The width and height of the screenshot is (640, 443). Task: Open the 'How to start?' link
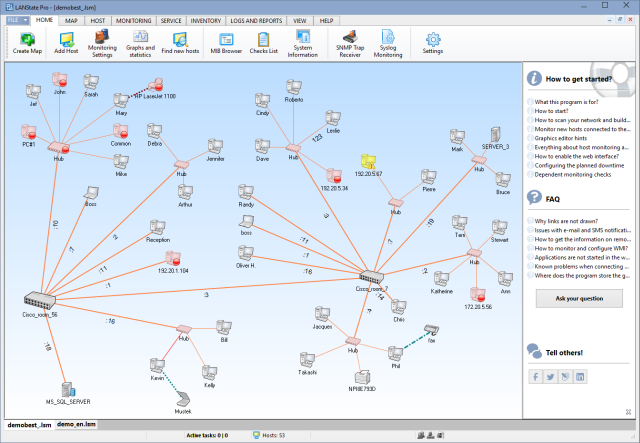tap(551, 111)
